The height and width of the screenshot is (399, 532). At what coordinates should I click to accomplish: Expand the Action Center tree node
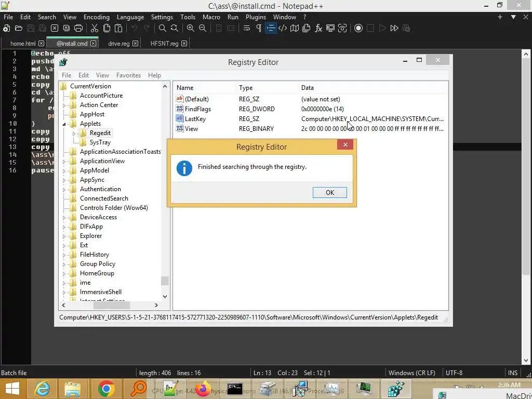click(64, 105)
